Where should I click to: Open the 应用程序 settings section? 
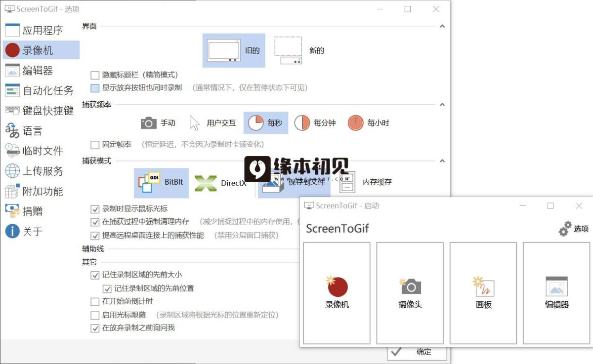click(41, 30)
